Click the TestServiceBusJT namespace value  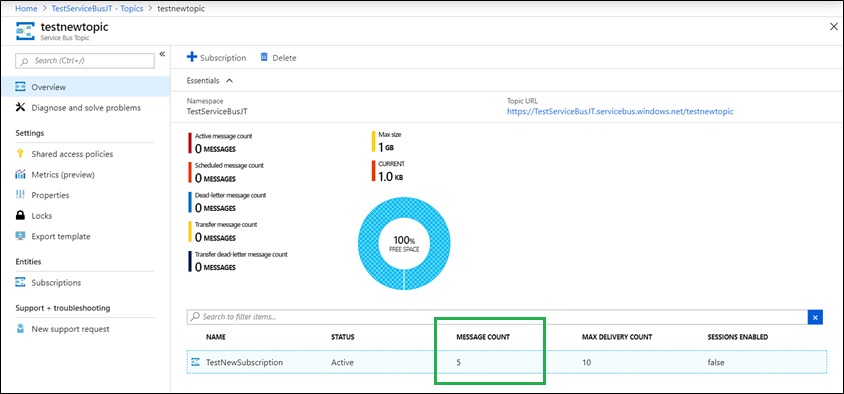217,111
